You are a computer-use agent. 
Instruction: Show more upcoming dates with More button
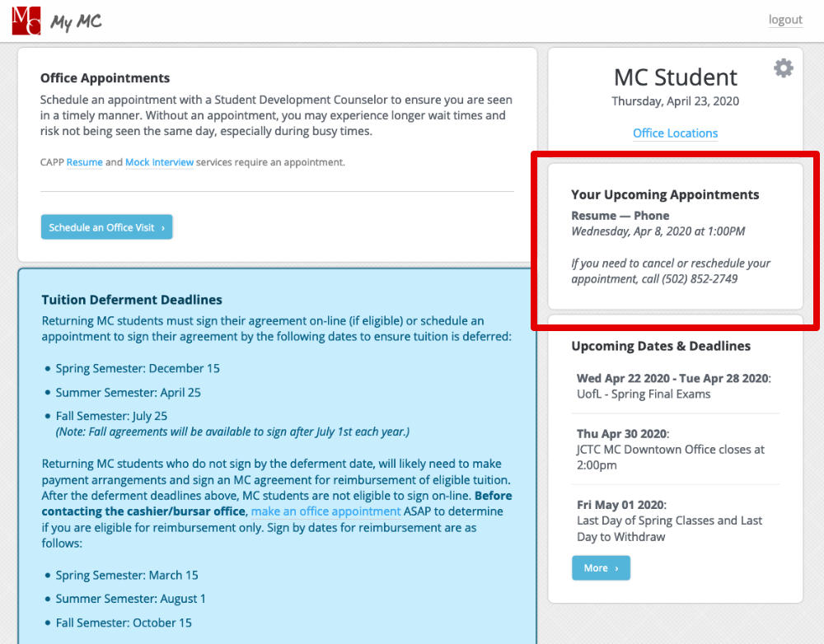tap(601, 568)
